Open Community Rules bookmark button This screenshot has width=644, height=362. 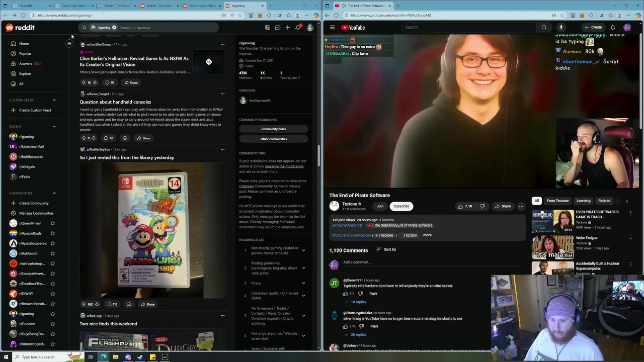tap(274, 129)
